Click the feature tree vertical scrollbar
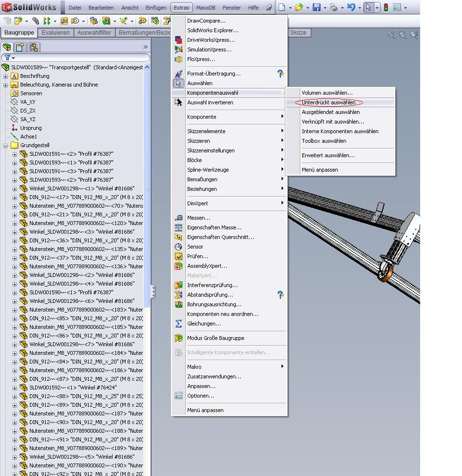This screenshot has width=462, height=476. click(147, 188)
